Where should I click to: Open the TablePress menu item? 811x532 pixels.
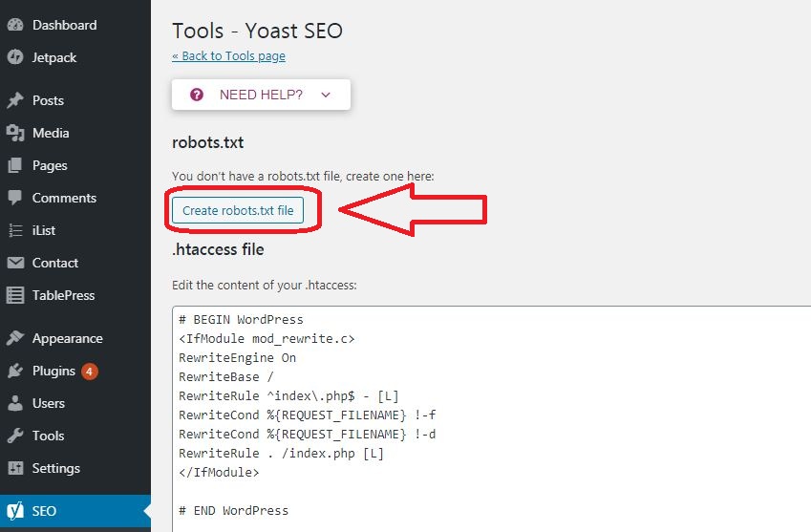[75, 295]
